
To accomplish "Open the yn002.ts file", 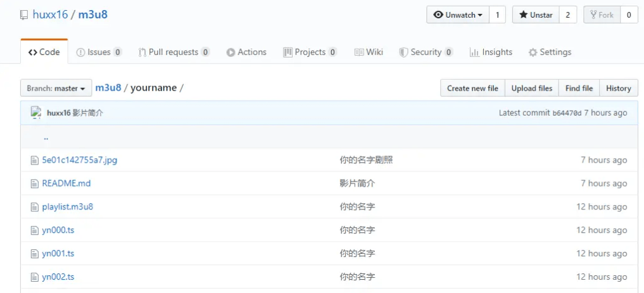I will [x=58, y=277].
